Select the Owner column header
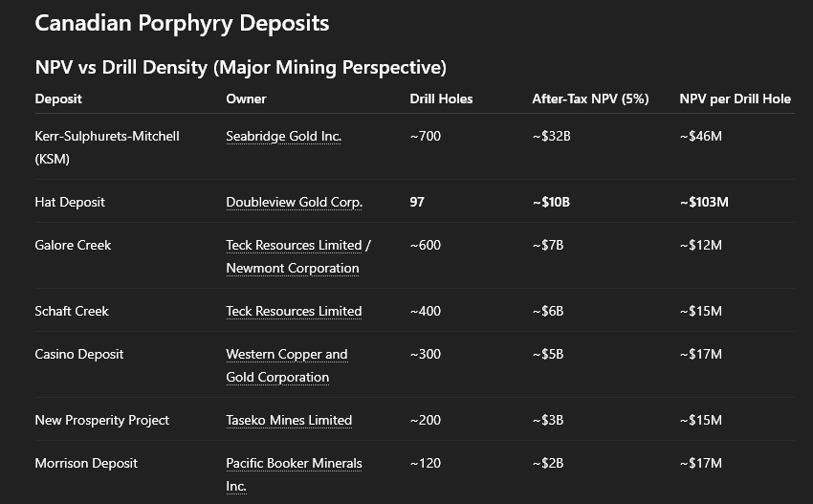 tap(246, 99)
